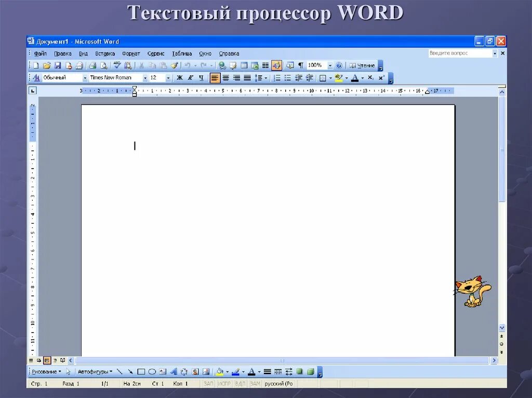Insert Clip Art from the drawing toolbar
Screen dimensions: 532x398
click(195, 372)
